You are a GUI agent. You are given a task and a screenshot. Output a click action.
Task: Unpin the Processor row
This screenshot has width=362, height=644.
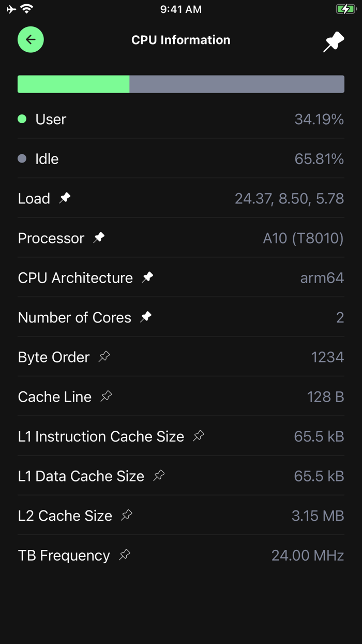pyautogui.click(x=99, y=238)
